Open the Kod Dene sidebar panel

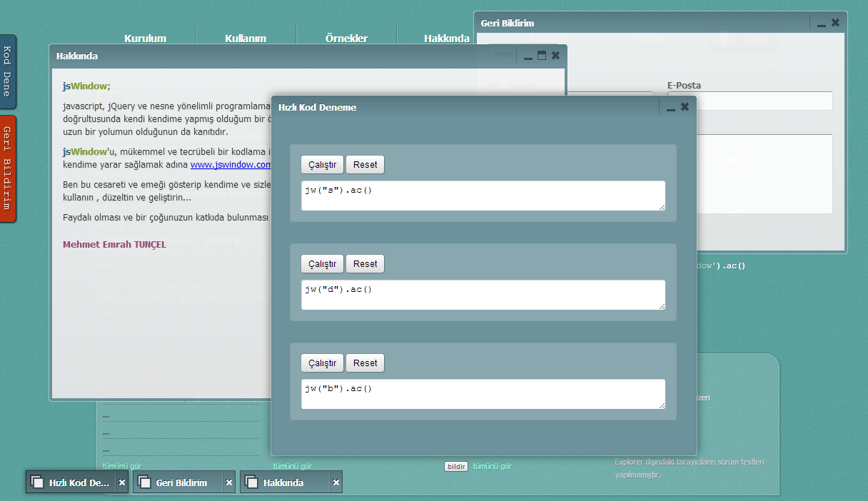[8, 71]
